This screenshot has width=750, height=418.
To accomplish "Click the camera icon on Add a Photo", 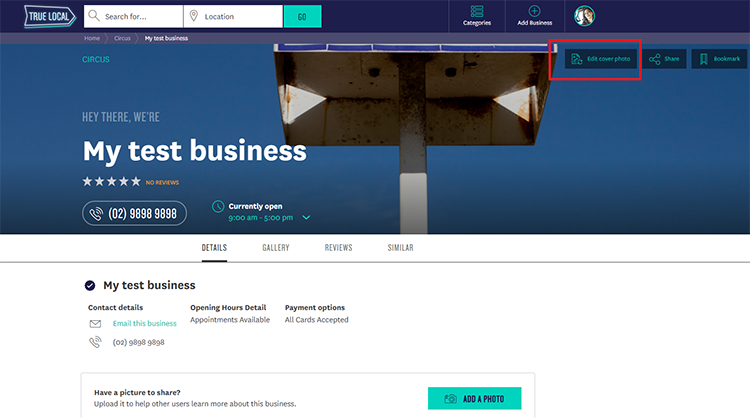I will pyautogui.click(x=450, y=399).
